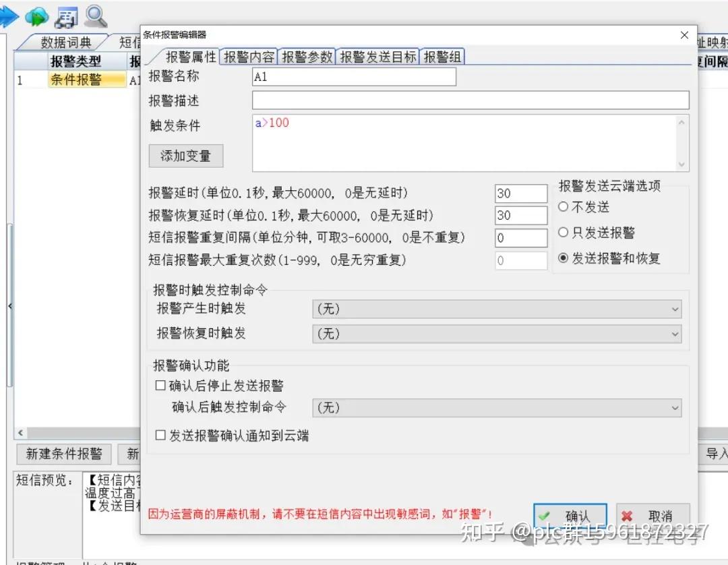The height and width of the screenshot is (565, 728).
Task: Switch to the 报警内容 tab
Action: coord(249,56)
